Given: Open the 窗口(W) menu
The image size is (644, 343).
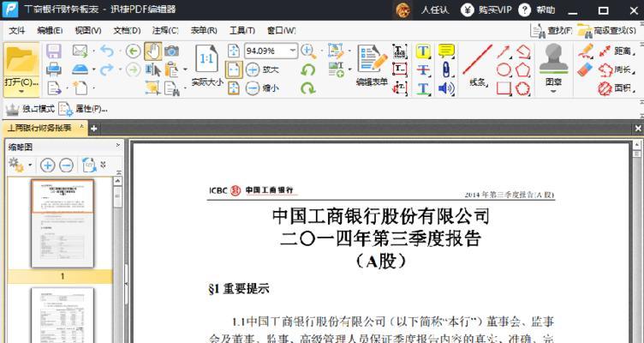Looking at the screenshot, I should coord(282,30).
